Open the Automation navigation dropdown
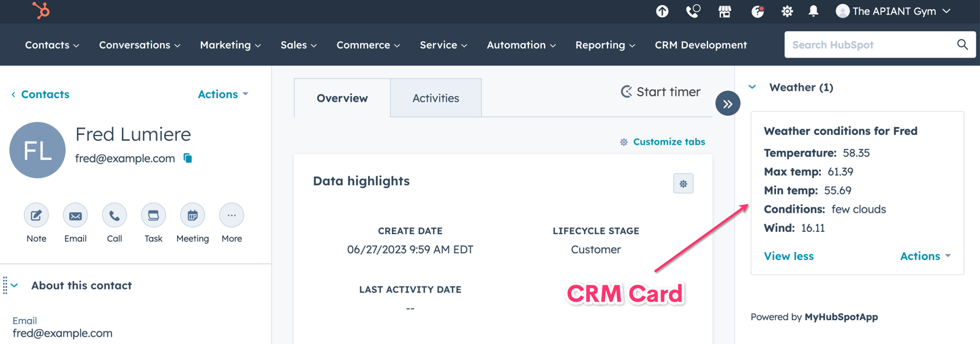Image resolution: width=980 pixels, height=344 pixels. 521,45
